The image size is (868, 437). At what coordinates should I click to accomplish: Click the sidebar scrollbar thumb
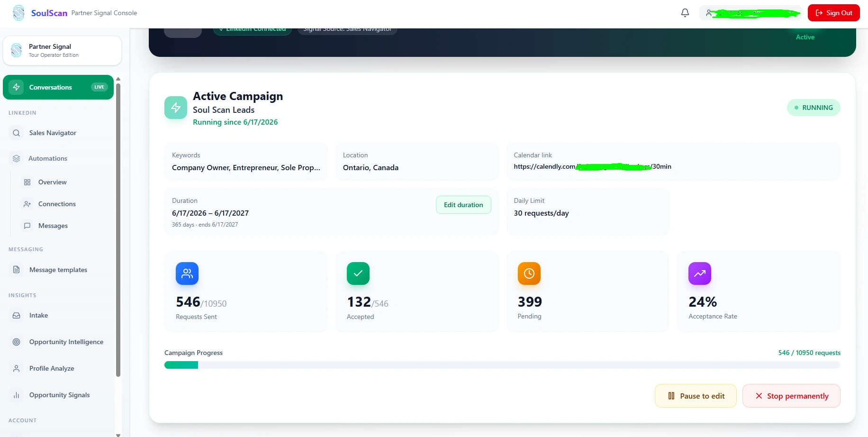point(118,230)
